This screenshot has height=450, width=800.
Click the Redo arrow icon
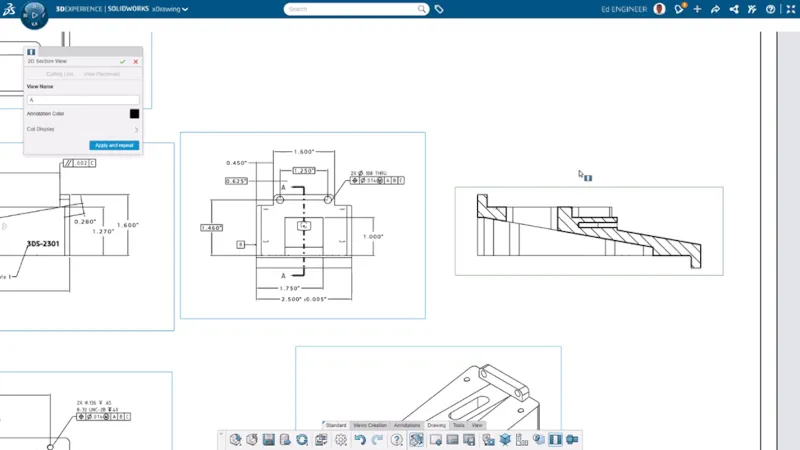(376, 439)
